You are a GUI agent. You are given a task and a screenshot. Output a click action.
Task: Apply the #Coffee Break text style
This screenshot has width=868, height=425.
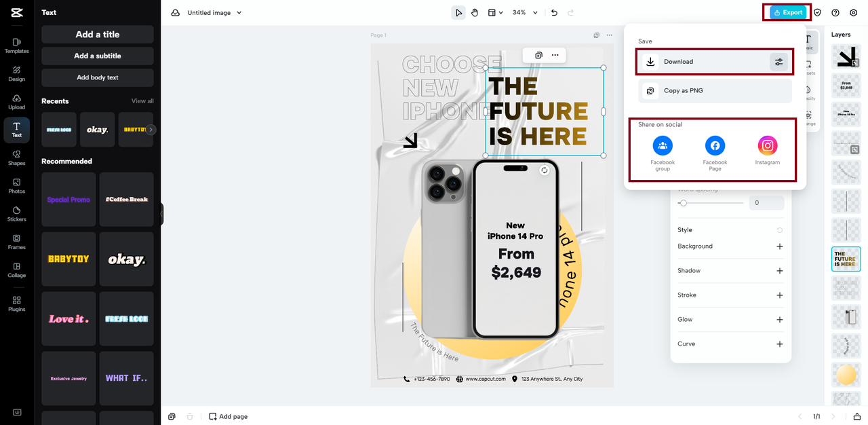click(127, 200)
